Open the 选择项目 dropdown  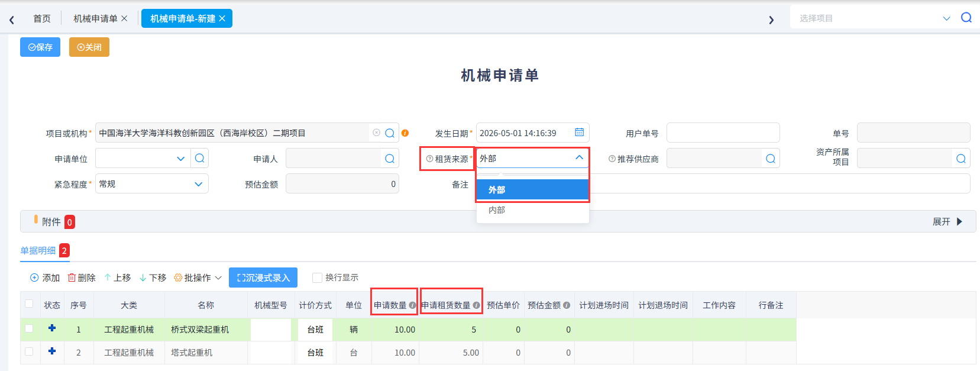(x=946, y=18)
